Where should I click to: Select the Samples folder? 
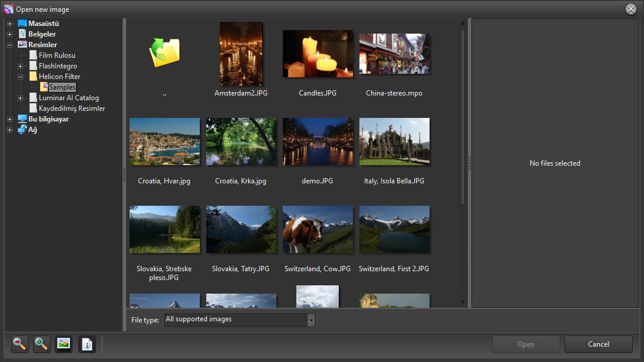coord(62,87)
